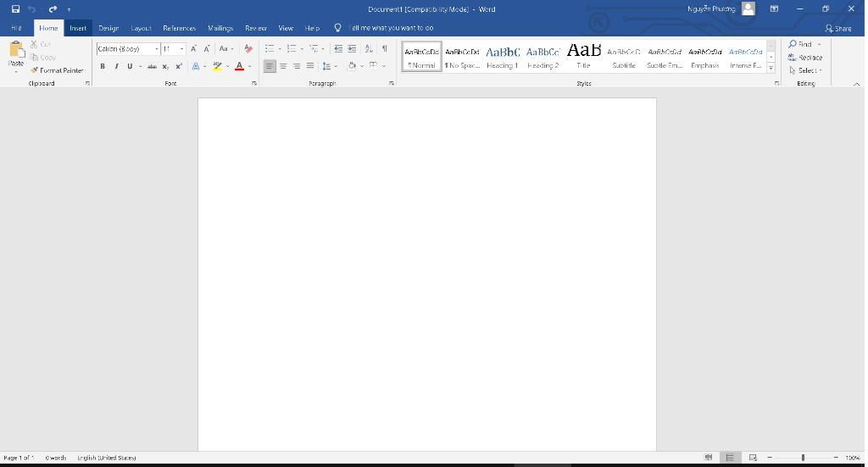
Task: Switch to the Mailings tab
Action: pos(220,28)
